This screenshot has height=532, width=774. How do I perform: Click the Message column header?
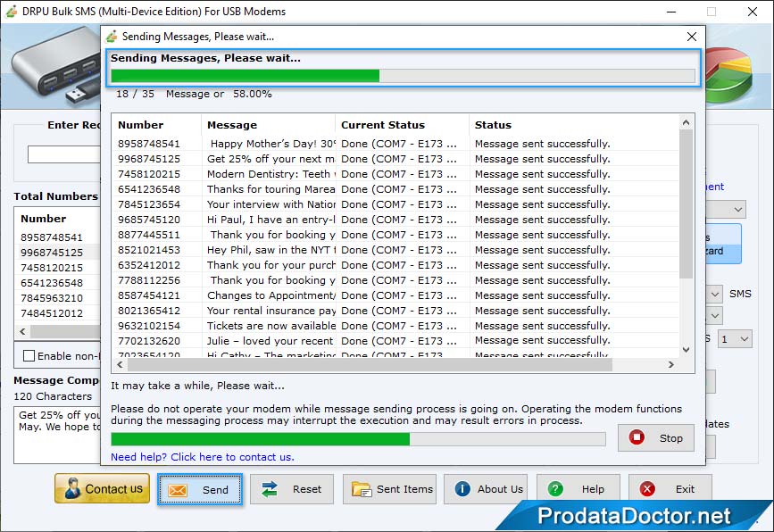coord(269,125)
